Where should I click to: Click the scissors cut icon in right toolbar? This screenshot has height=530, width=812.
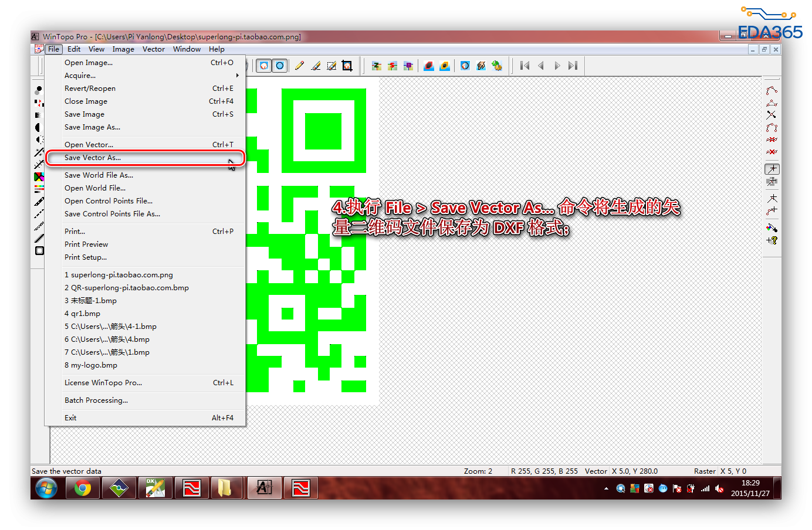[x=772, y=115]
